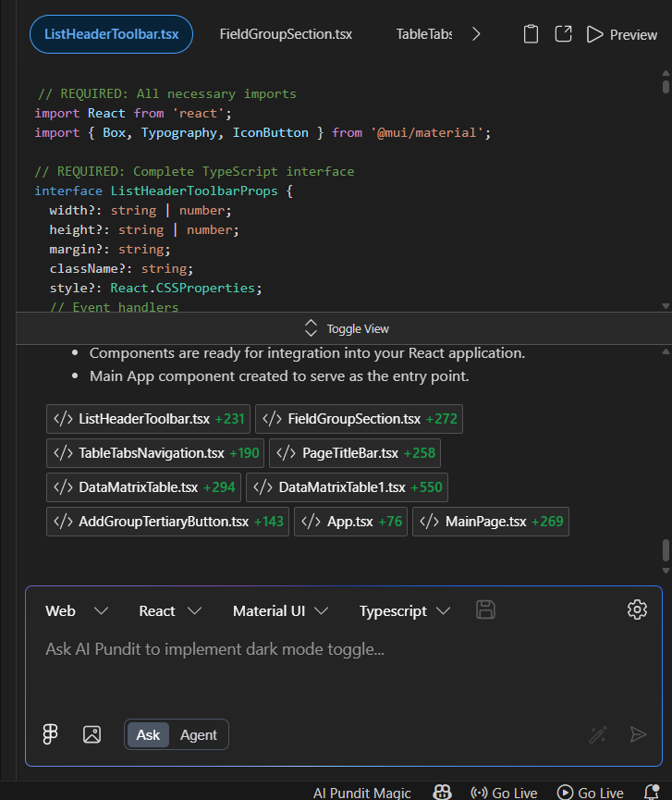Switch to FieldGroupSection.tsx tab
672x800 pixels.
pos(286,34)
